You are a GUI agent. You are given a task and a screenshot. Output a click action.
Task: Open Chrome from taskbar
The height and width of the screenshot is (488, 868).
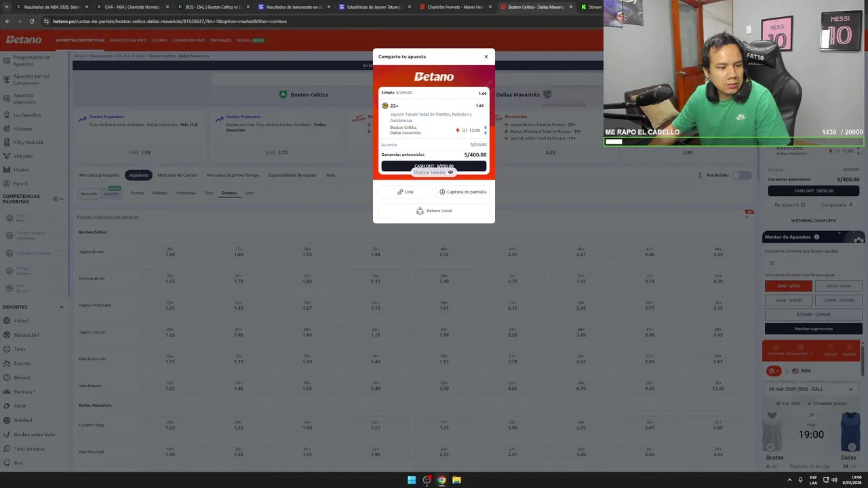(x=441, y=480)
